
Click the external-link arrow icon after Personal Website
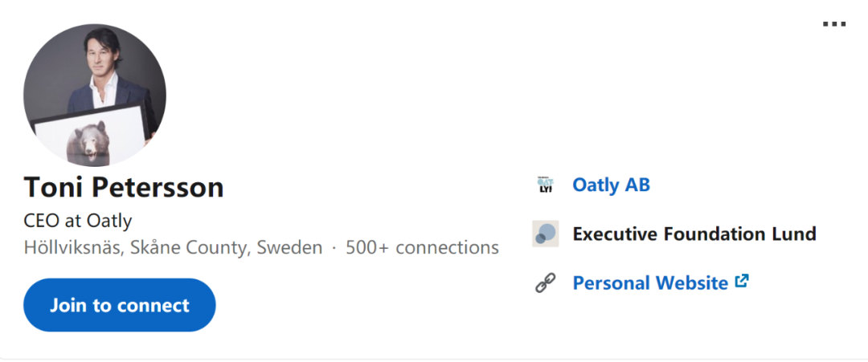tap(742, 282)
